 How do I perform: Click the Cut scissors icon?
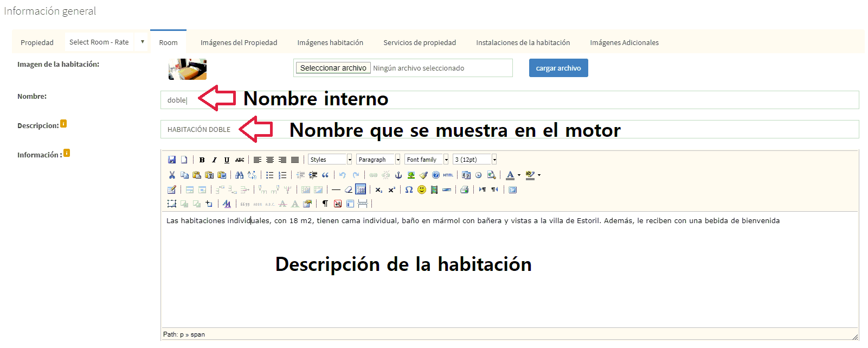coord(172,175)
